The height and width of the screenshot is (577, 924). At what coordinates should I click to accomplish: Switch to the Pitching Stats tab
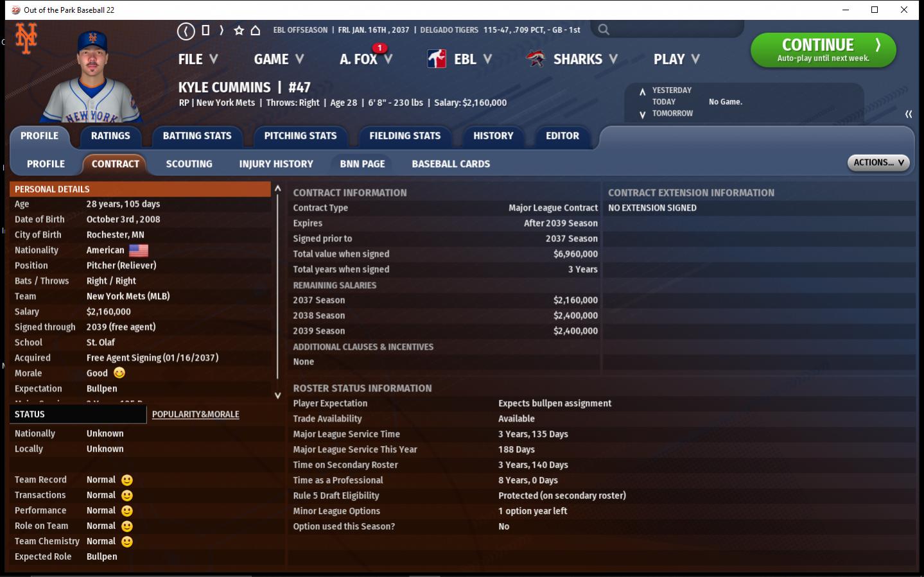coord(300,136)
